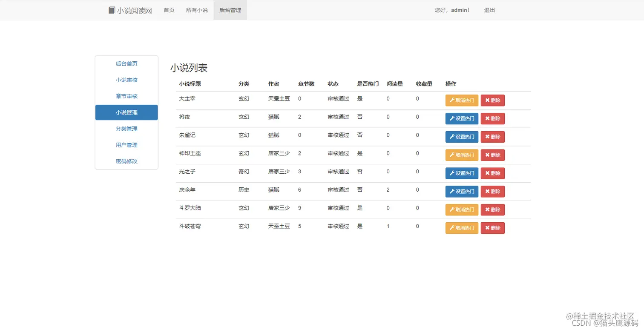Click author 天蚕土豆 in 大主宰 row

(x=279, y=99)
